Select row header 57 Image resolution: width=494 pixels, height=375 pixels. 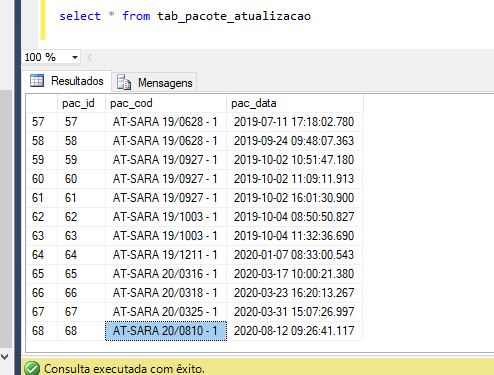coord(42,122)
